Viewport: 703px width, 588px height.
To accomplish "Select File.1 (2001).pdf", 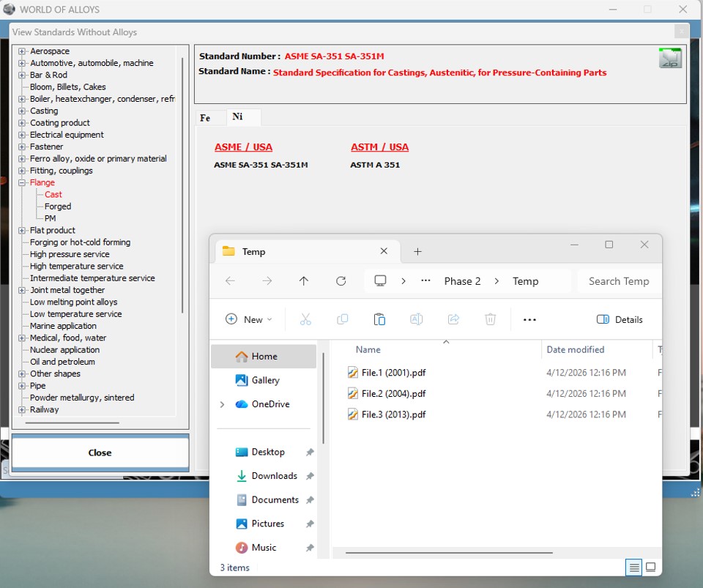I will pyautogui.click(x=387, y=373).
